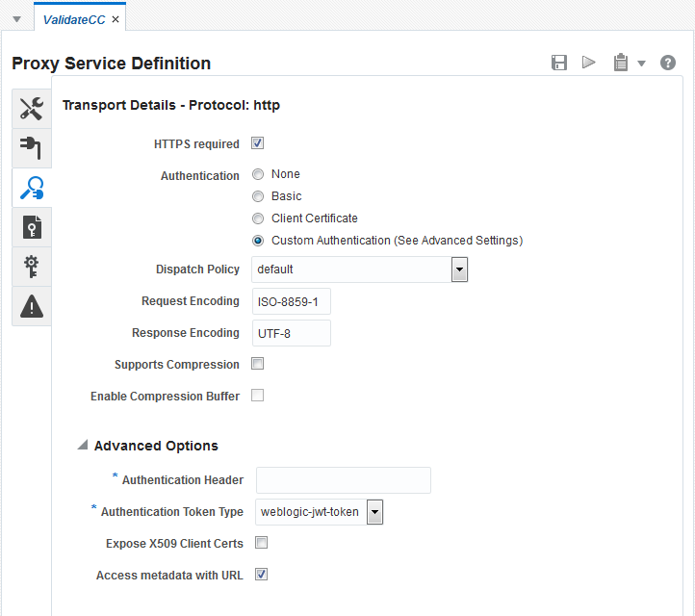Screen dimensions: 695x616
Task: Open the wrench and screwdriver configuration tab
Action: (31, 109)
